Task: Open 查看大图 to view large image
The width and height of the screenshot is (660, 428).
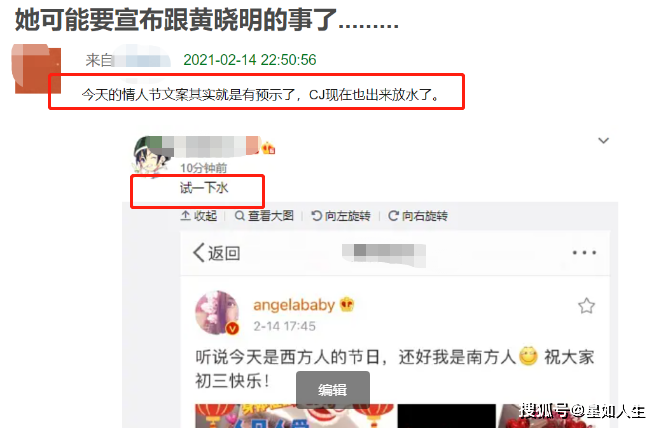Action: coord(264,216)
